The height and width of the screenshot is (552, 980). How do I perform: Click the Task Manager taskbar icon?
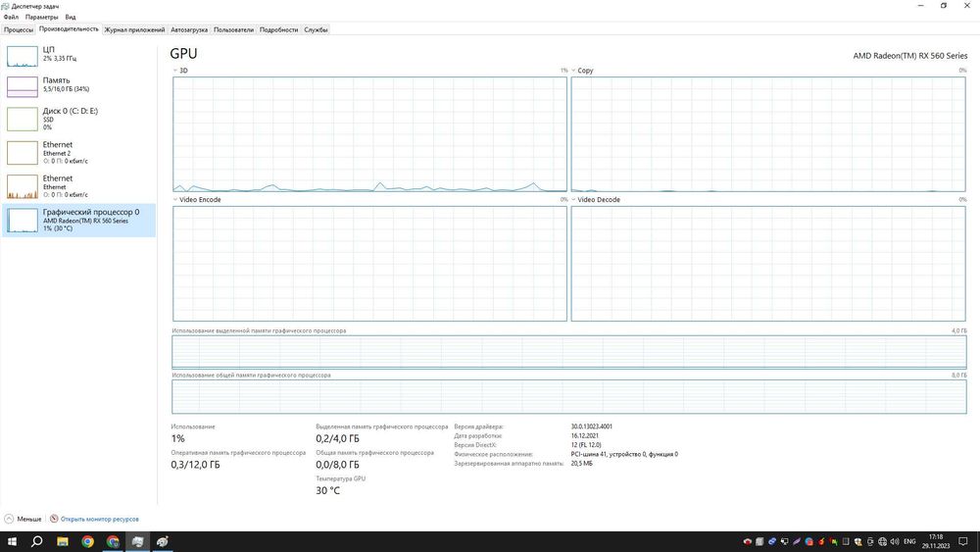coord(137,541)
